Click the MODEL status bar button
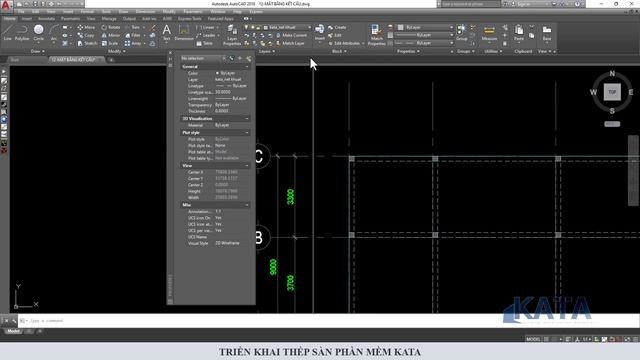The image size is (640, 360). tap(533, 339)
